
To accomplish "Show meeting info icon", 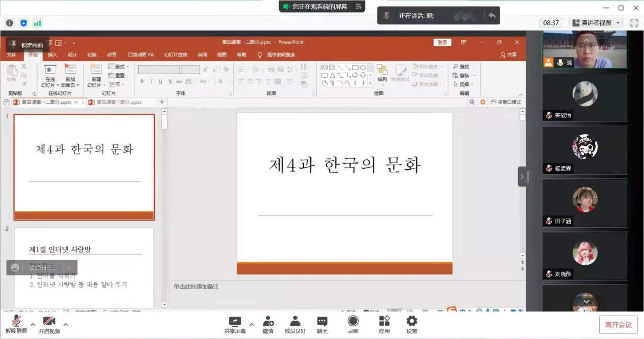I will (9, 23).
